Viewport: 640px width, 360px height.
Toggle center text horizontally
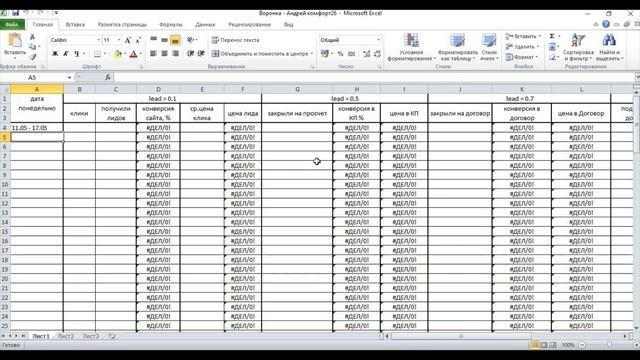point(164,53)
